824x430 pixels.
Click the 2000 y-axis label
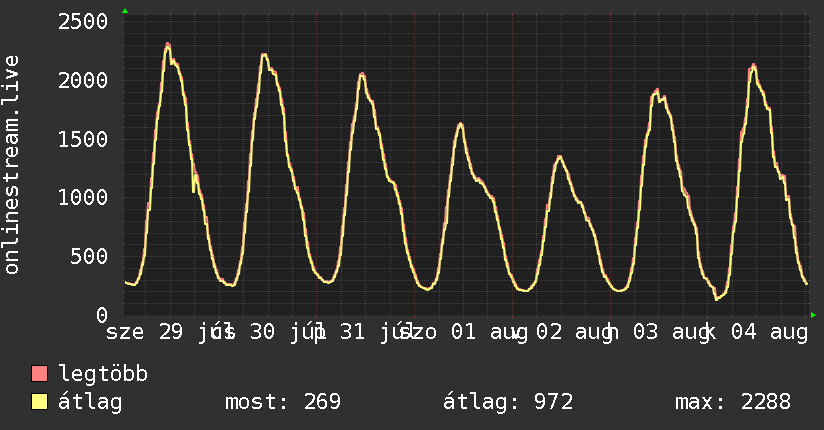click(x=83, y=81)
